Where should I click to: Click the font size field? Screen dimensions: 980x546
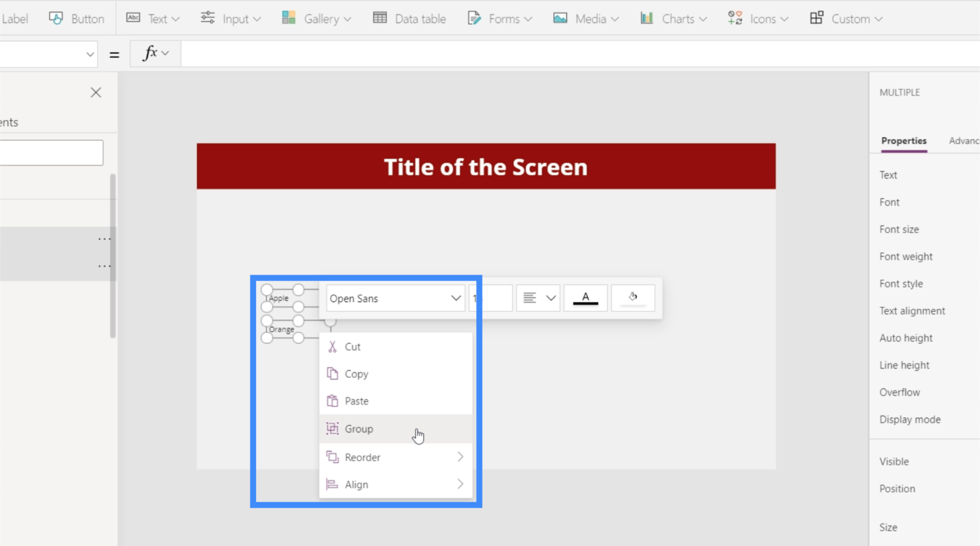coord(491,298)
